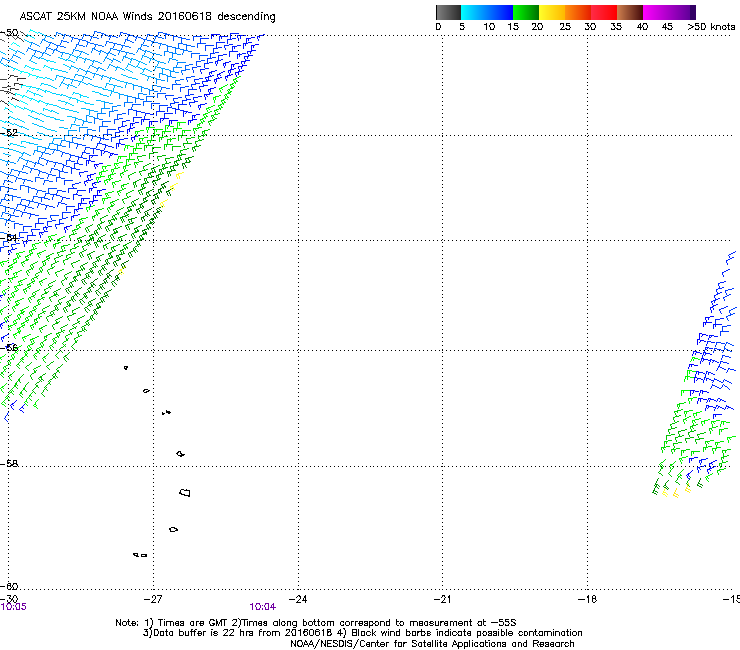Click the purple '10:05' time stamp

click(x=13, y=607)
